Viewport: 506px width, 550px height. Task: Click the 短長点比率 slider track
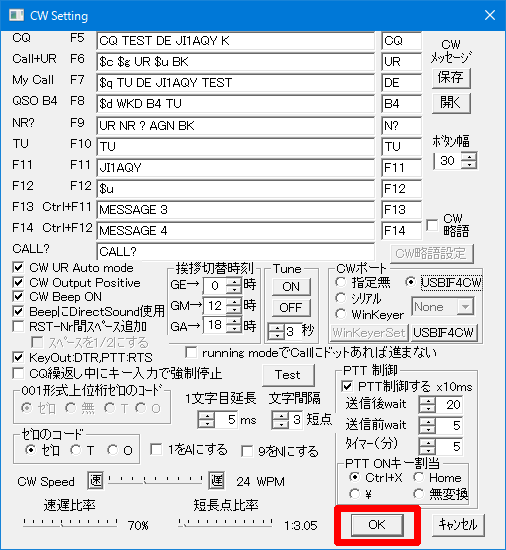(x=225, y=523)
